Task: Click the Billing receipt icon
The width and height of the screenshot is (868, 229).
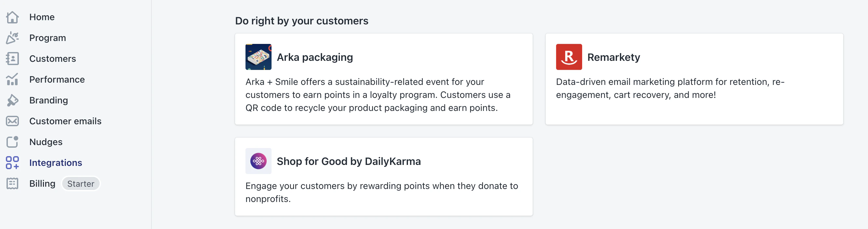Action: click(x=12, y=183)
